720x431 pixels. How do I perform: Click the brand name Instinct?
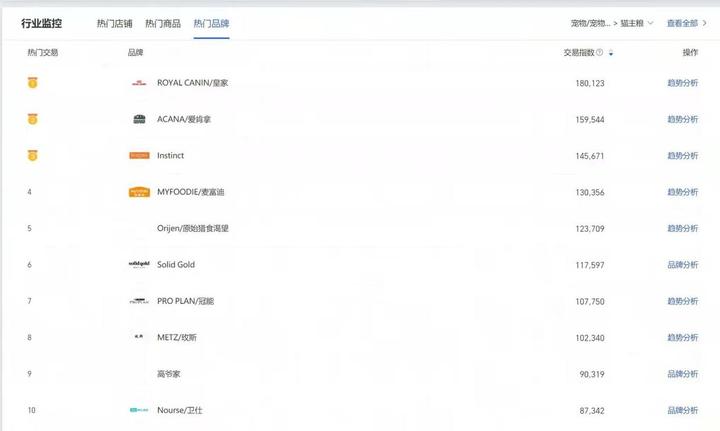170,156
